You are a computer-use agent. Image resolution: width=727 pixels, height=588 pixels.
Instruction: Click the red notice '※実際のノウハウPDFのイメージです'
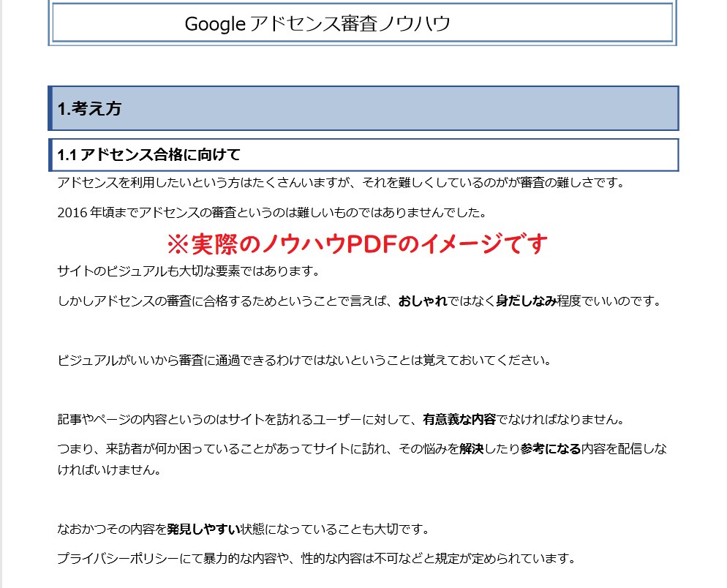358,244
